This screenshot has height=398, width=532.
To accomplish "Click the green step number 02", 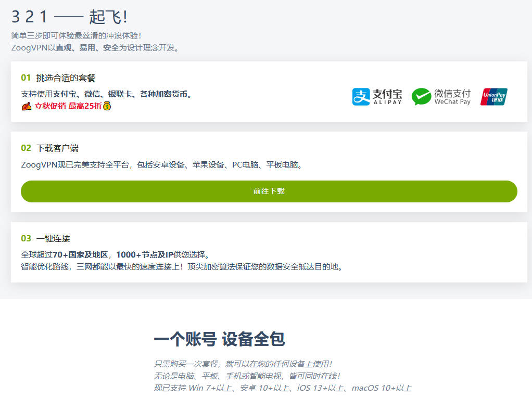I will (x=26, y=148).
